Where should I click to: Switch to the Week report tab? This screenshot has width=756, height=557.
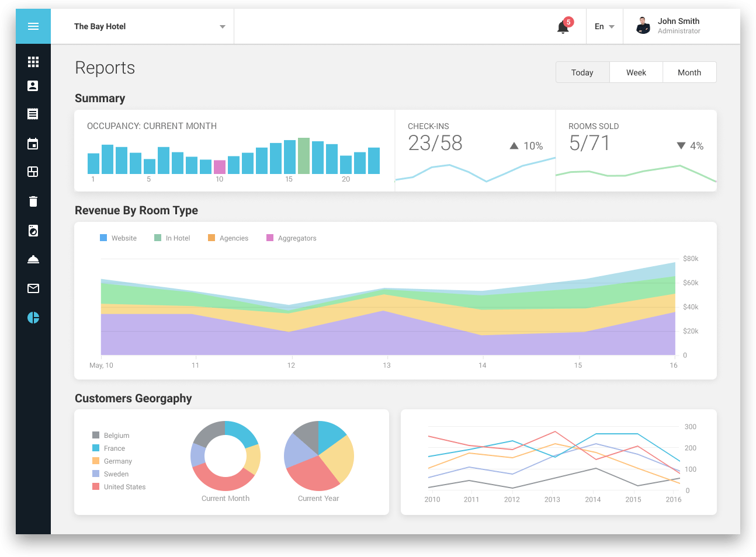click(x=636, y=72)
